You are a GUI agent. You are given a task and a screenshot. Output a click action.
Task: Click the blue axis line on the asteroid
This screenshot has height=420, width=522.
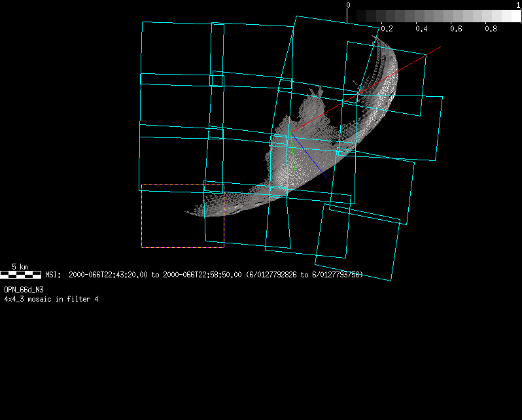click(x=309, y=156)
